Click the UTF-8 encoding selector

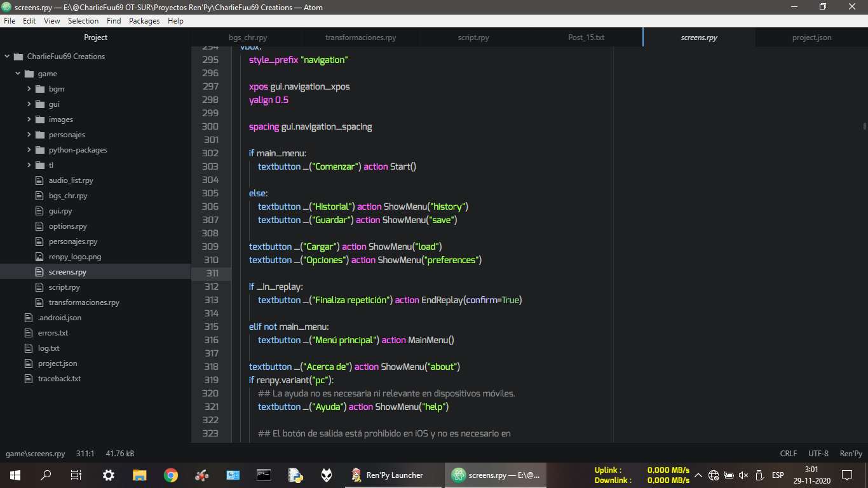pos(818,454)
